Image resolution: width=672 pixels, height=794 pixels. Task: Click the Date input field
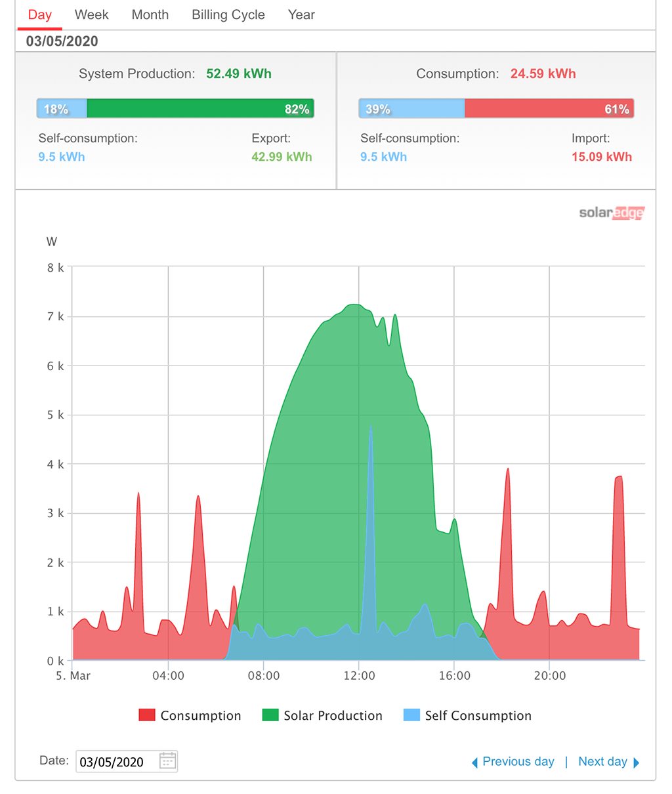pyautogui.click(x=127, y=761)
